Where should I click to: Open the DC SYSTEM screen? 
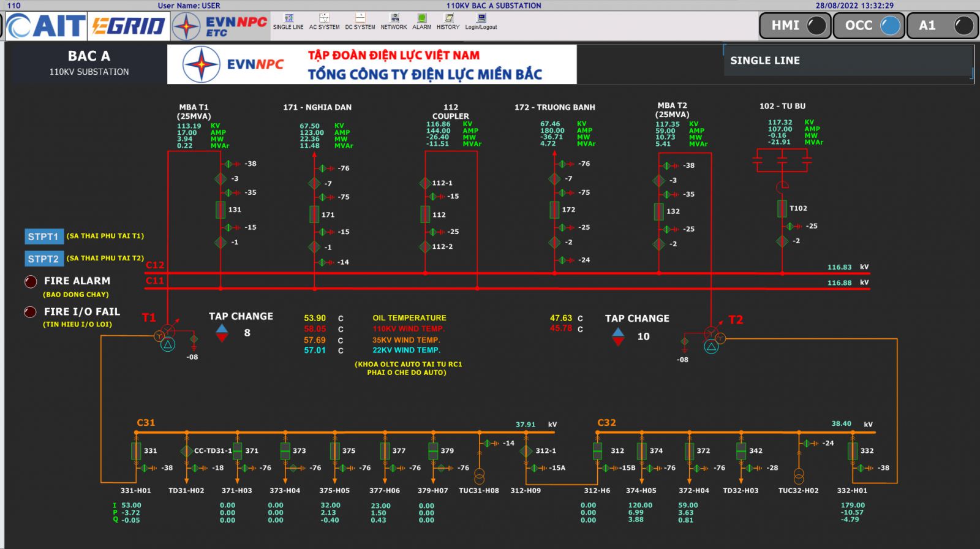[360, 21]
